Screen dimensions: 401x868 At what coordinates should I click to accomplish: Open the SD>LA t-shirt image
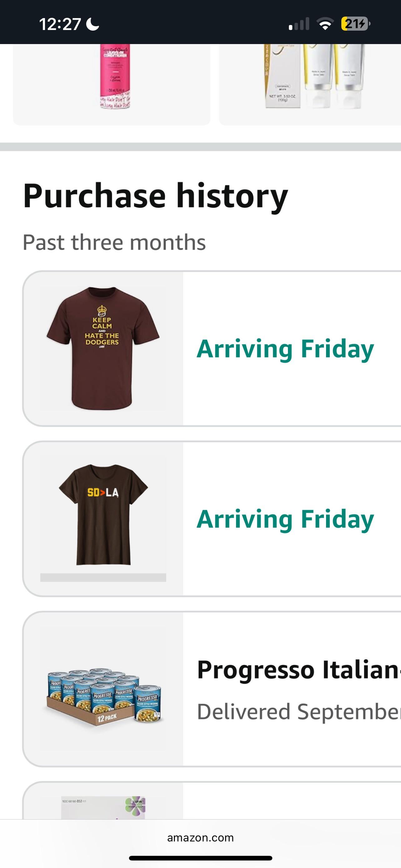103,514
